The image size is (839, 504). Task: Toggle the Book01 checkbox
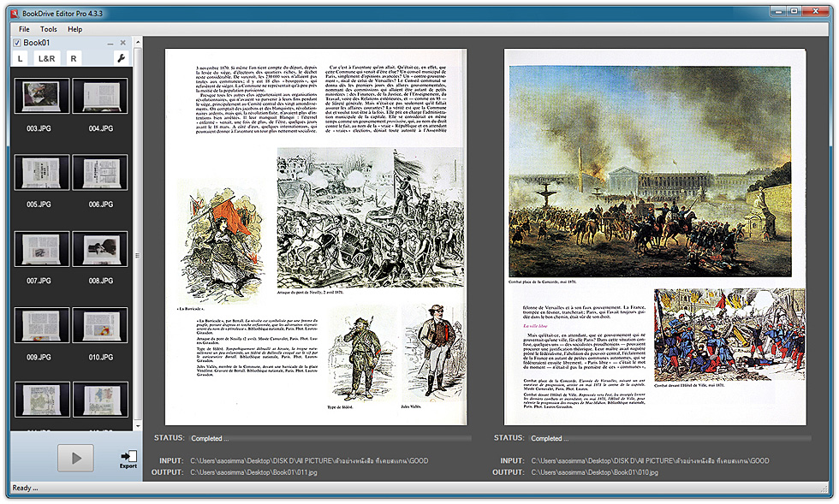(17, 43)
